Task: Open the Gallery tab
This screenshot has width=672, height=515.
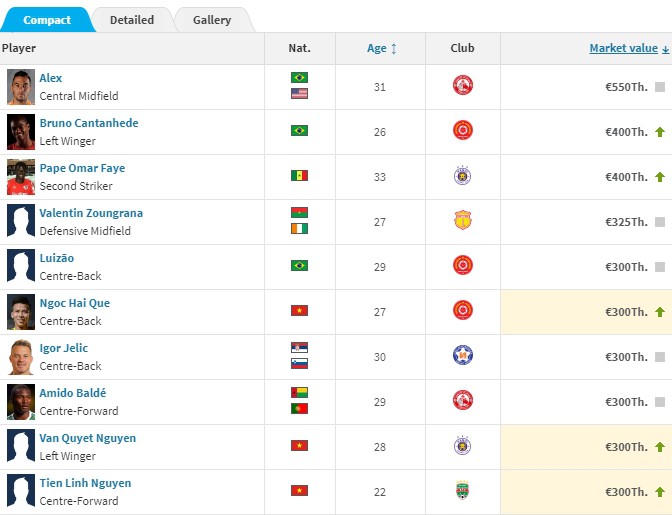Action: click(x=212, y=20)
